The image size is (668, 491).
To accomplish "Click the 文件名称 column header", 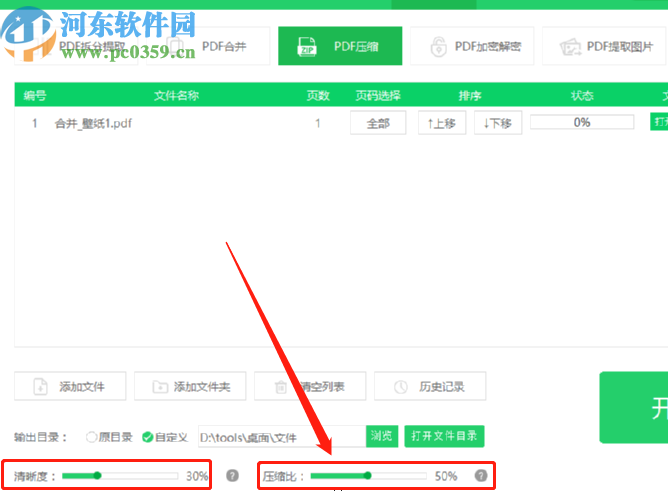I will point(176,95).
